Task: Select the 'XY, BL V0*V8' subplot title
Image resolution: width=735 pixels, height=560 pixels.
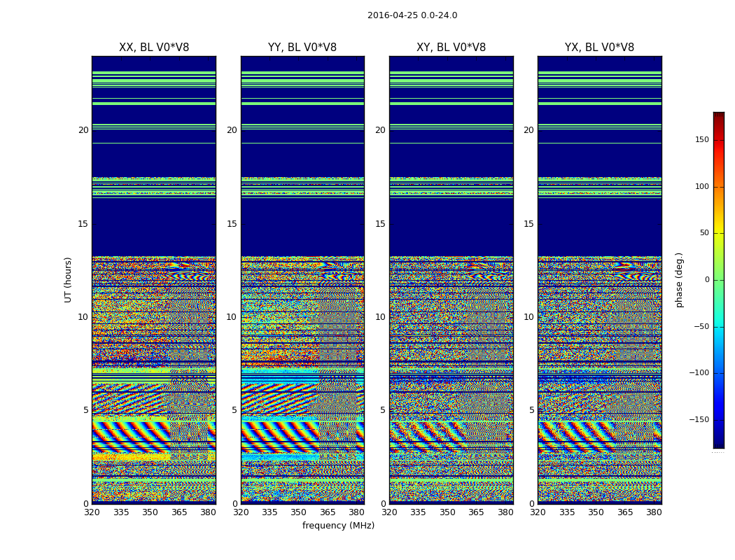Action: 451,48
